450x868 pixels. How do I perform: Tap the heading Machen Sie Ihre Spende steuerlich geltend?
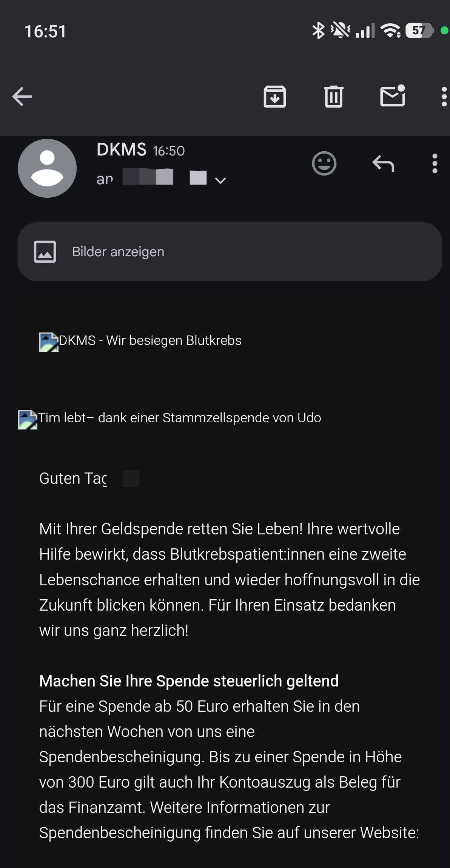[x=189, y=681]
